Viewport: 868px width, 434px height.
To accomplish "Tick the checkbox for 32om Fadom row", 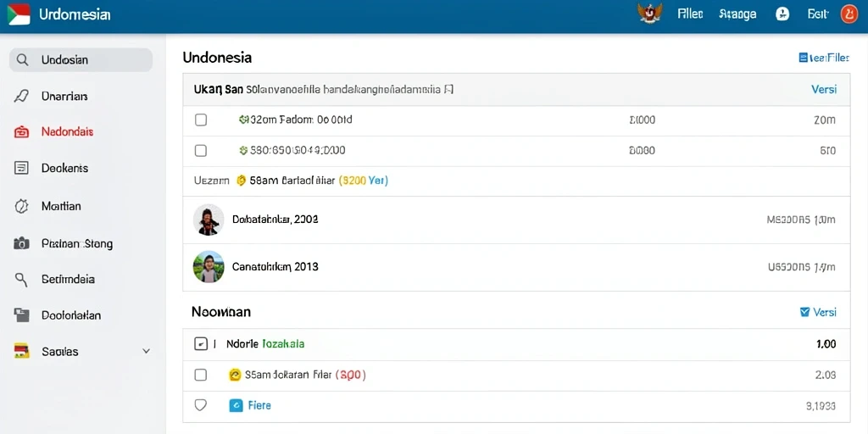I will coord(201,120).
